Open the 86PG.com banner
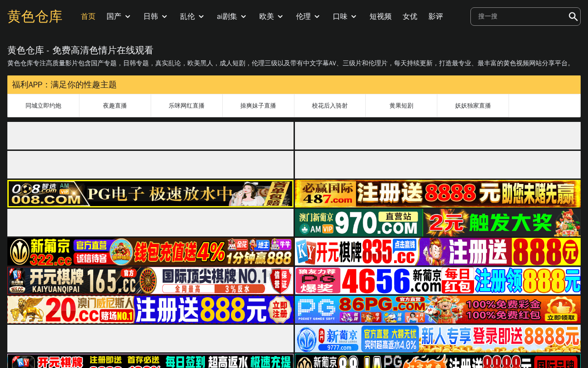 (438, 310)
